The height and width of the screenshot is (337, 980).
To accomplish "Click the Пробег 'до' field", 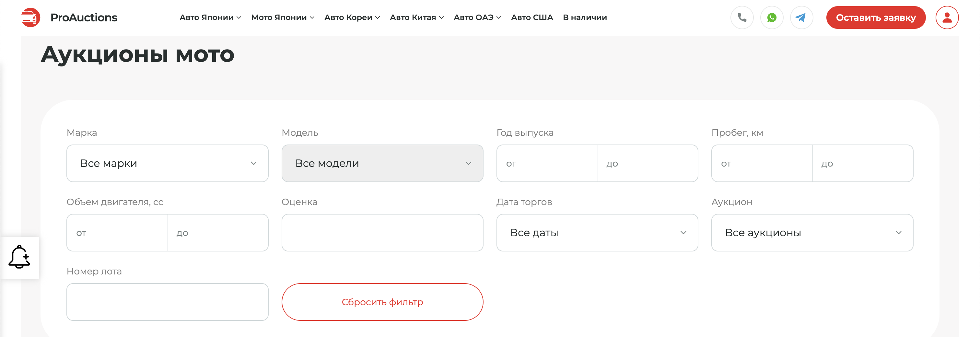I will pos(863,163).
